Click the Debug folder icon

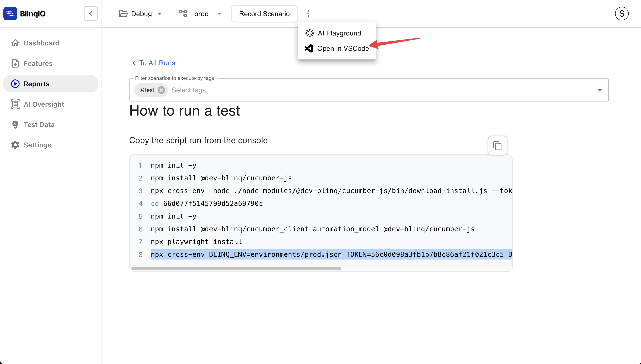click(123, 14)
